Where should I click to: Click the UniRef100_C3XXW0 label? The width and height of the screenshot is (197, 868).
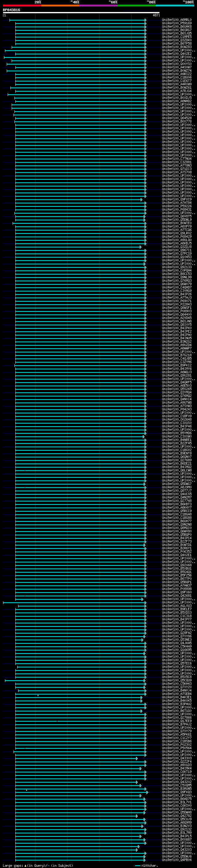(176, 436)
